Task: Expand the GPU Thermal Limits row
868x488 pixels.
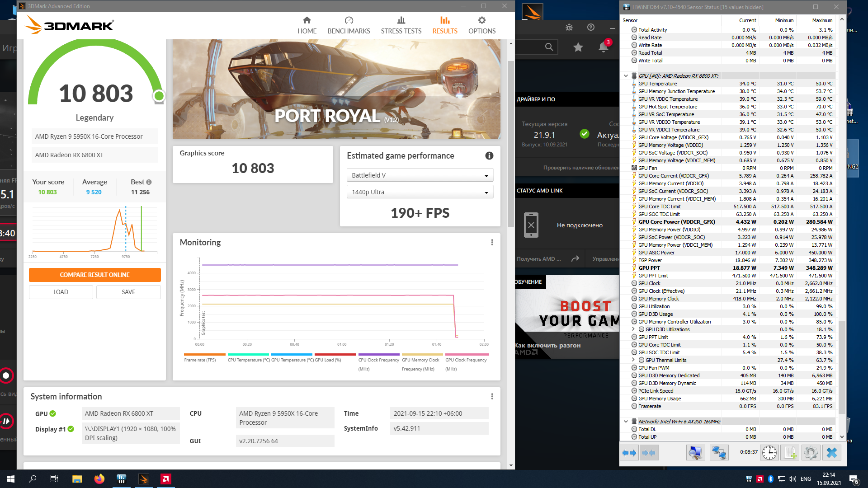Action: click(633, 360)
